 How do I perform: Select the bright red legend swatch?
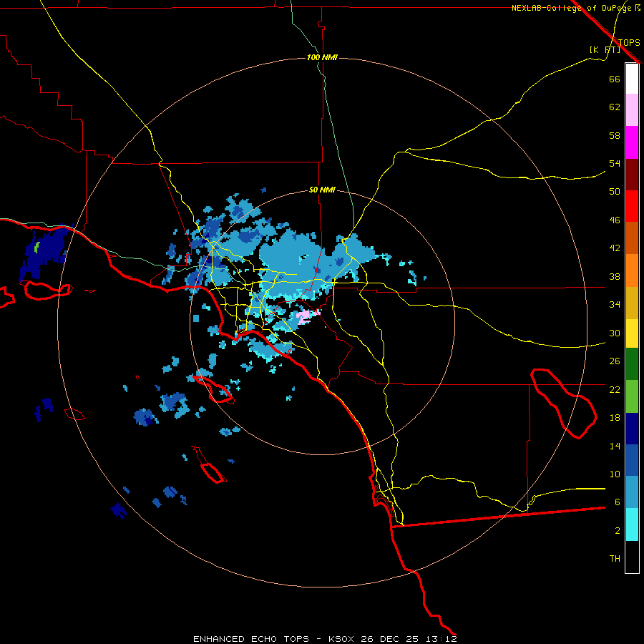point(632,206)
